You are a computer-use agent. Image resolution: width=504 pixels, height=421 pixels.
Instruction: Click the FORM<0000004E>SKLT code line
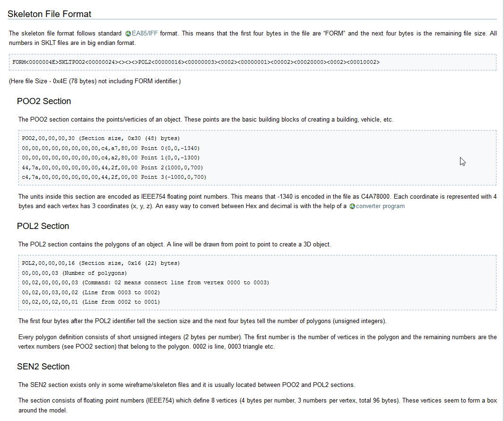[x=196, y=62]
